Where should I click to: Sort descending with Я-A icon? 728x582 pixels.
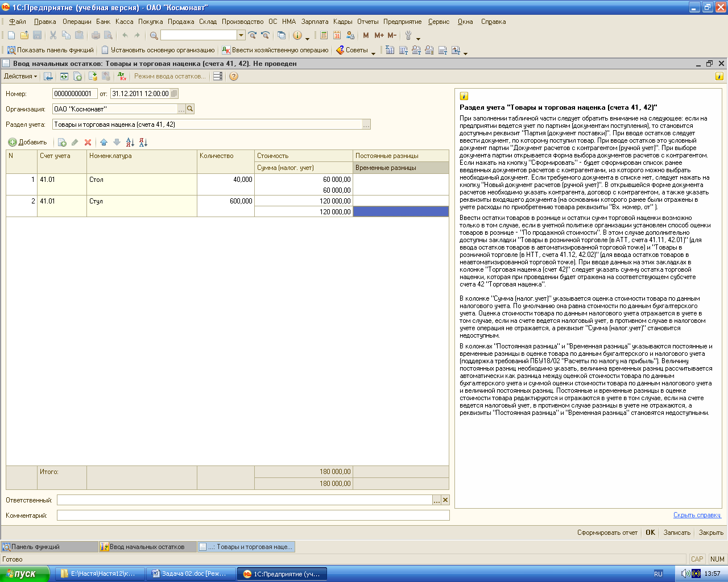[x=143, y=142]
